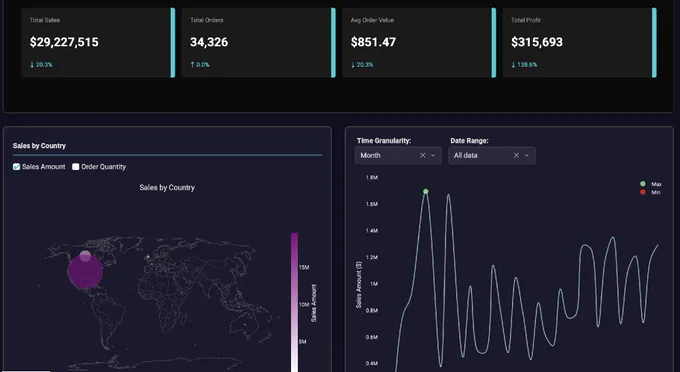680x372 pixels.
Task: Click the 1.8M tick on the sales axis
Action: click(x=372, y=177)
